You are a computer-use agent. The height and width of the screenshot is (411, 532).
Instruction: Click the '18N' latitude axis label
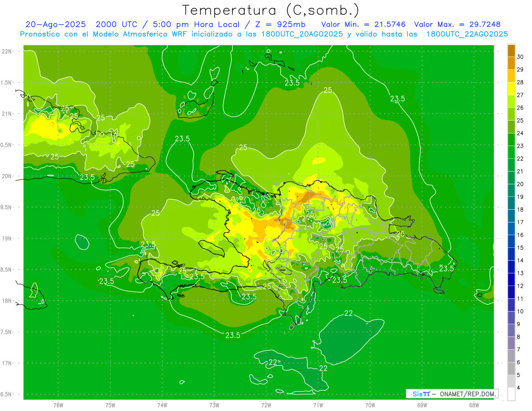[7, 301]
